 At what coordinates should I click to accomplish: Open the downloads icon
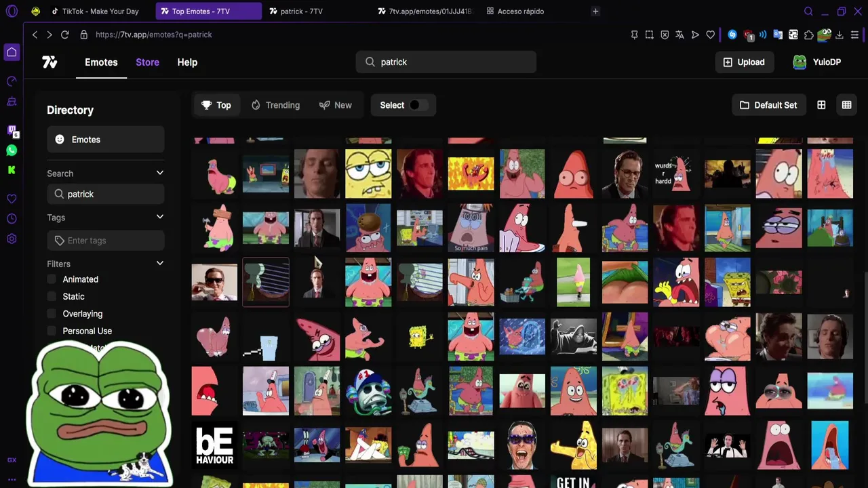pyautogui.click(x=840, y=35)
